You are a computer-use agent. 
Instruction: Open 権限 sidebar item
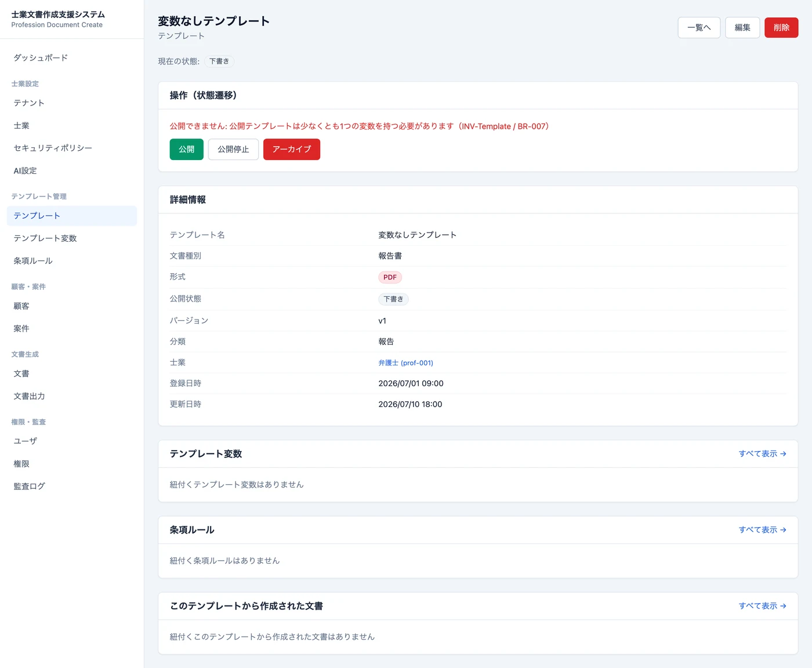(72, 464)
